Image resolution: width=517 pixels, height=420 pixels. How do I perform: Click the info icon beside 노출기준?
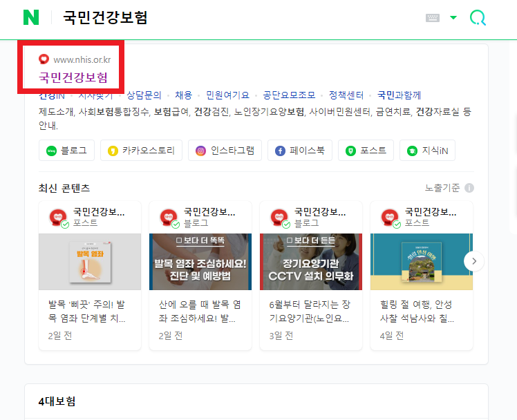pos(469,188)
